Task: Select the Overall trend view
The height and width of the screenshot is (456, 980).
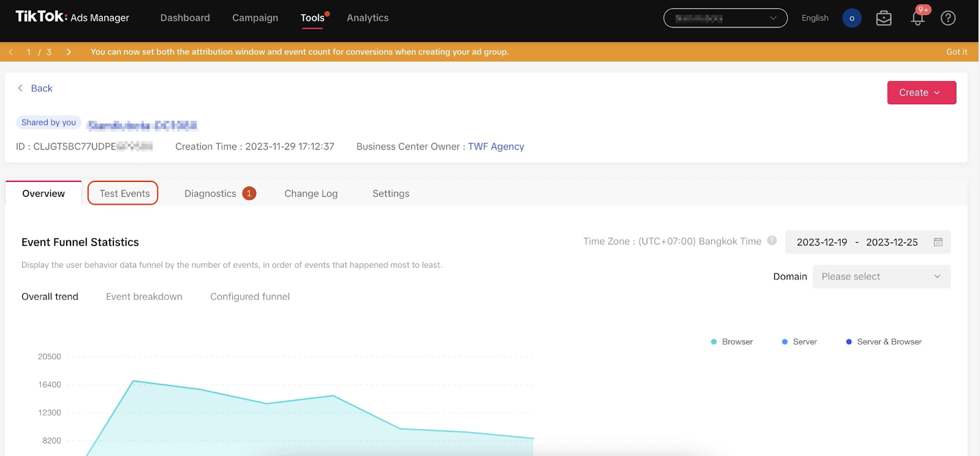Action: click(x=50, y=297)
